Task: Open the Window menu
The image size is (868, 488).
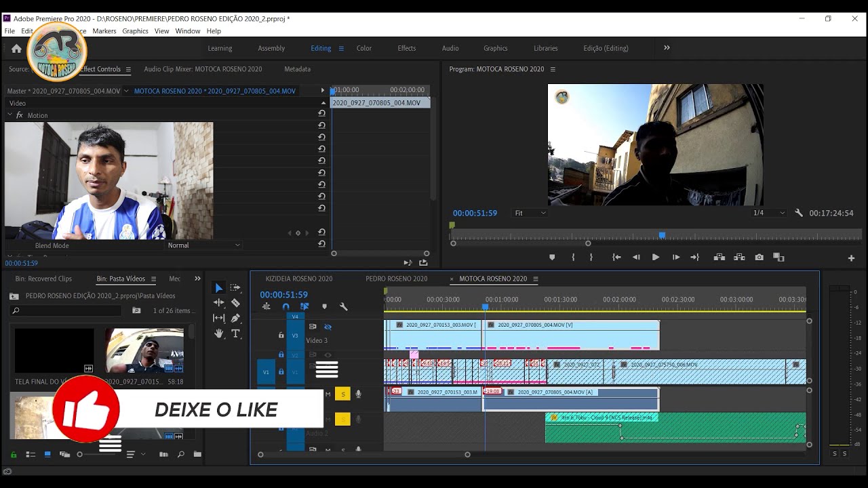Action: pyautogui.click(x=188, y=31)
